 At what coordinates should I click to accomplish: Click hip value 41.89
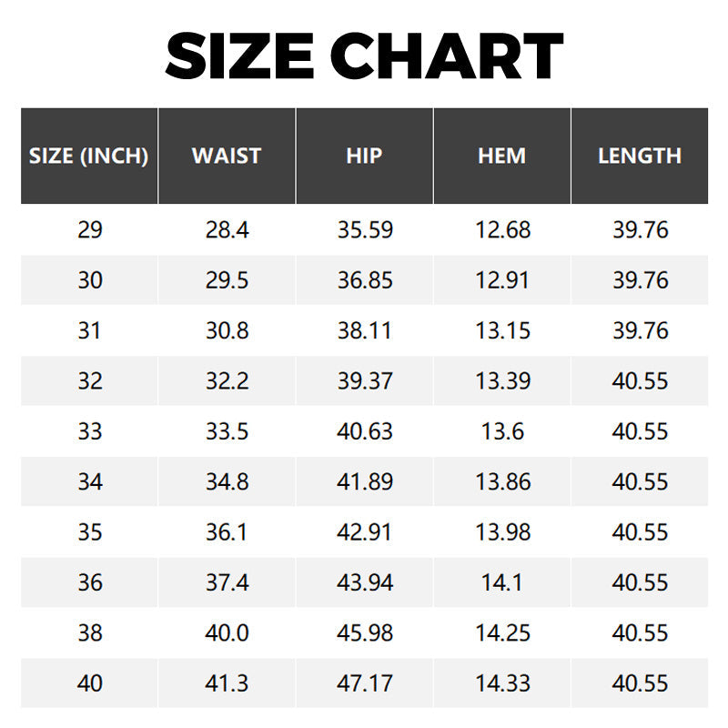tap(365, 482)
